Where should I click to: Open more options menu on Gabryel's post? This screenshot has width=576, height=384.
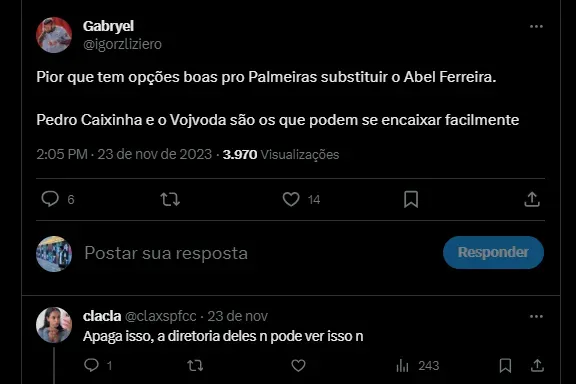[x=536, y=26]
